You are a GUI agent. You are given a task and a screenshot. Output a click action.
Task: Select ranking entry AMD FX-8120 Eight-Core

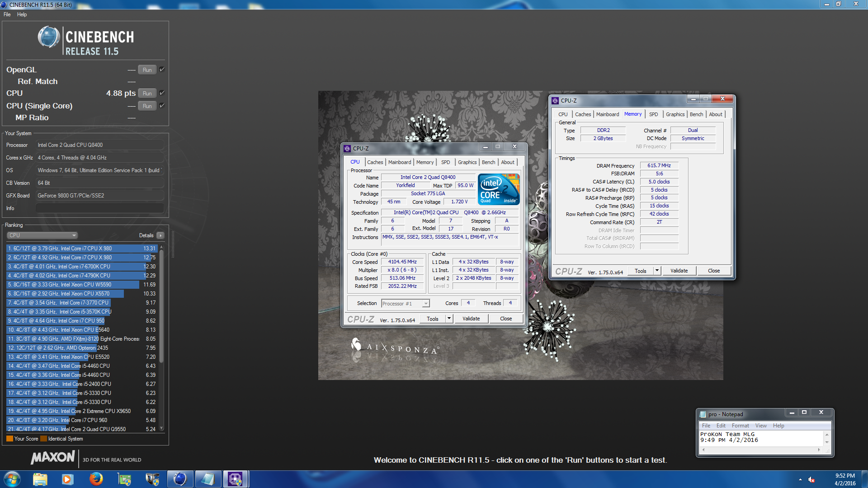(81, 339)
